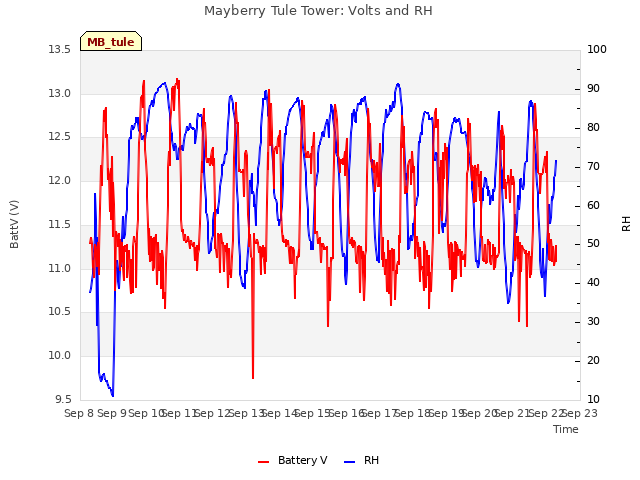Click the 60 right axis label
Viewport: 640px width, 480px height.
point(593,205)
